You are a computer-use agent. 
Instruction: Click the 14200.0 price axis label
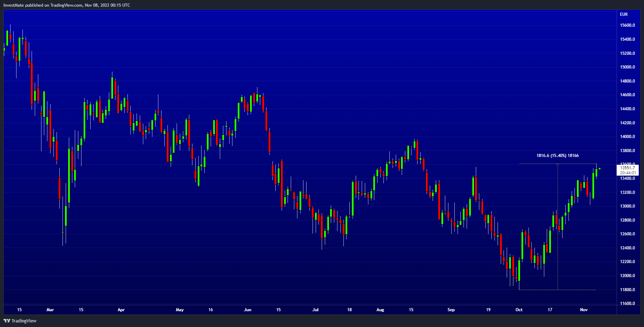click(x=627, y=123)
